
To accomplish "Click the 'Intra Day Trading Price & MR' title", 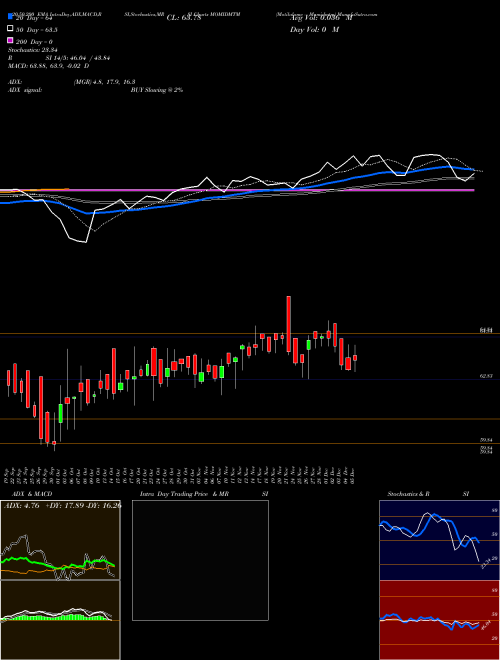I will tap(184, 494).
